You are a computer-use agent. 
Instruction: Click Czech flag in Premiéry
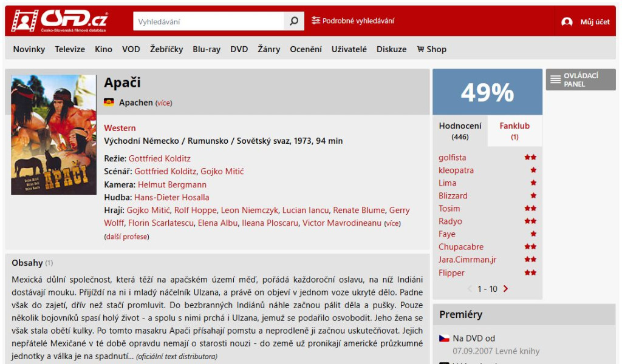pyautogui.click(x=444, y=339)
